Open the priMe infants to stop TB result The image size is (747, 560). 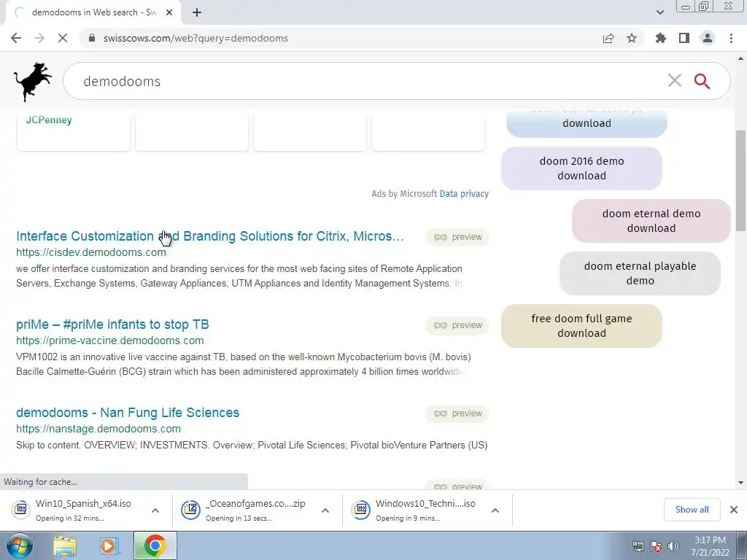[112, 324]
